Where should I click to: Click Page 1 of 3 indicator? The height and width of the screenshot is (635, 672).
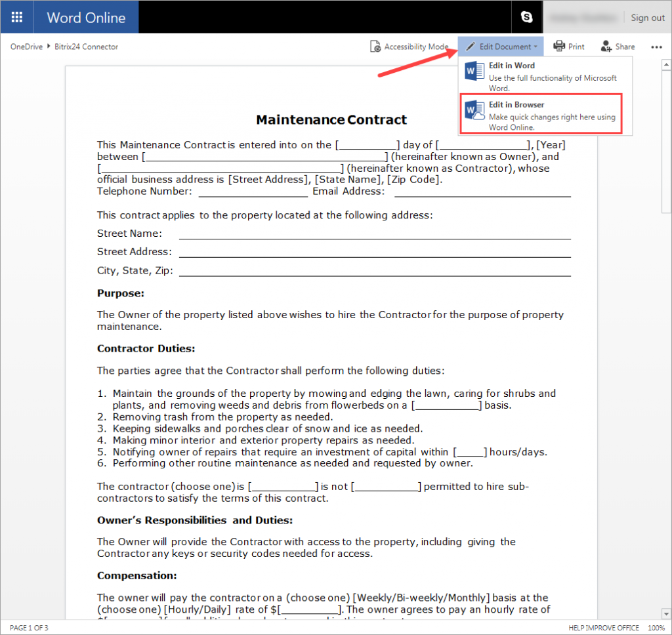click(29, 628)
